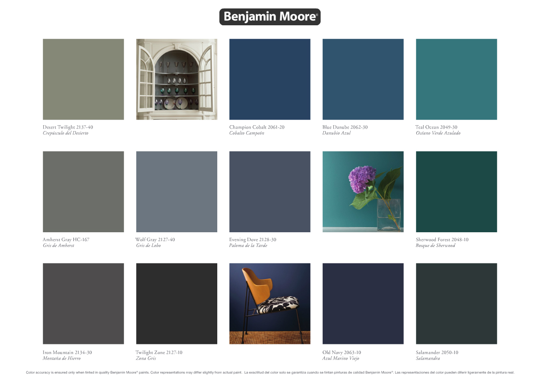Click the 'Montaña de Hierro' text
The height and width of the screenshot is (392, 540).
tap(62, 358)
